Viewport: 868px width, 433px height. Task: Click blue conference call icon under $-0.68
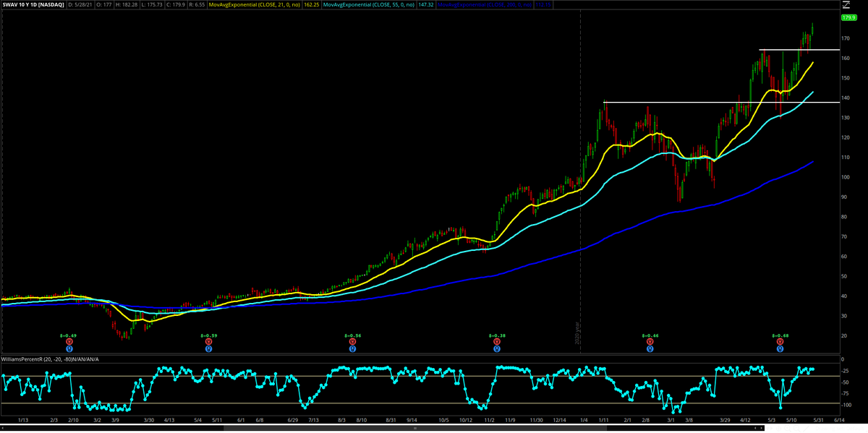(780, 348)
